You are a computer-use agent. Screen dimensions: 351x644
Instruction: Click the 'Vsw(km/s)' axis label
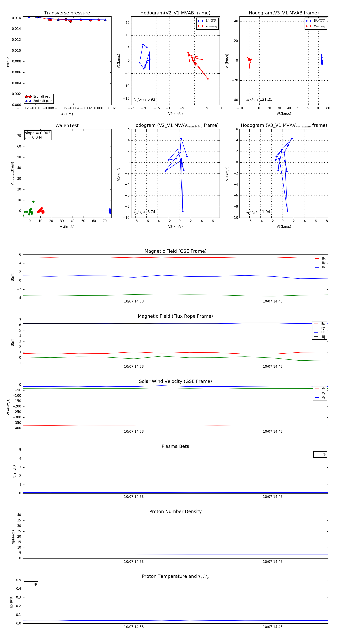coord(8,407)
